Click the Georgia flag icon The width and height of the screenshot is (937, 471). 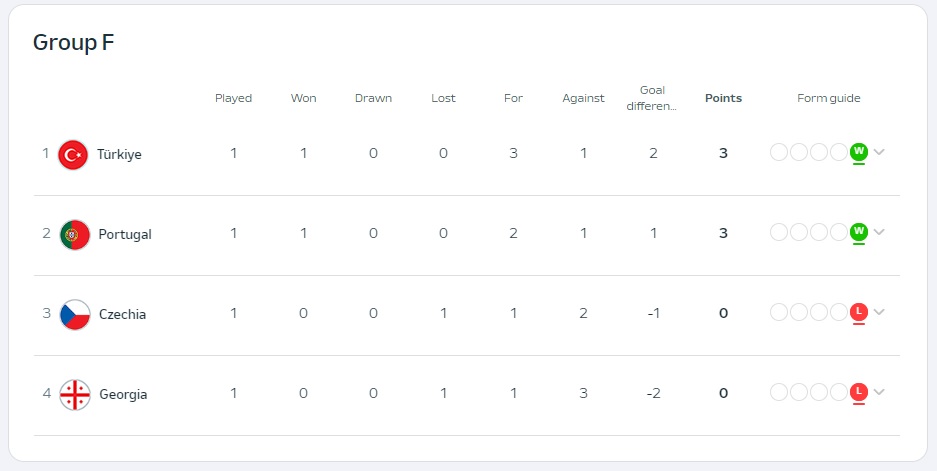pyautogui.click(x=75, y=395)
